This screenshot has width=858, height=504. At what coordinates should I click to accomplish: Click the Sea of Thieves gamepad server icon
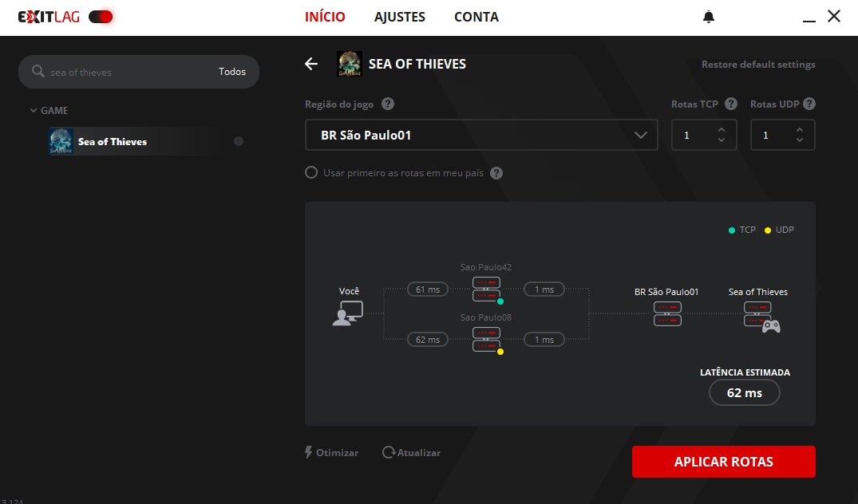click(x=759, y=320)
